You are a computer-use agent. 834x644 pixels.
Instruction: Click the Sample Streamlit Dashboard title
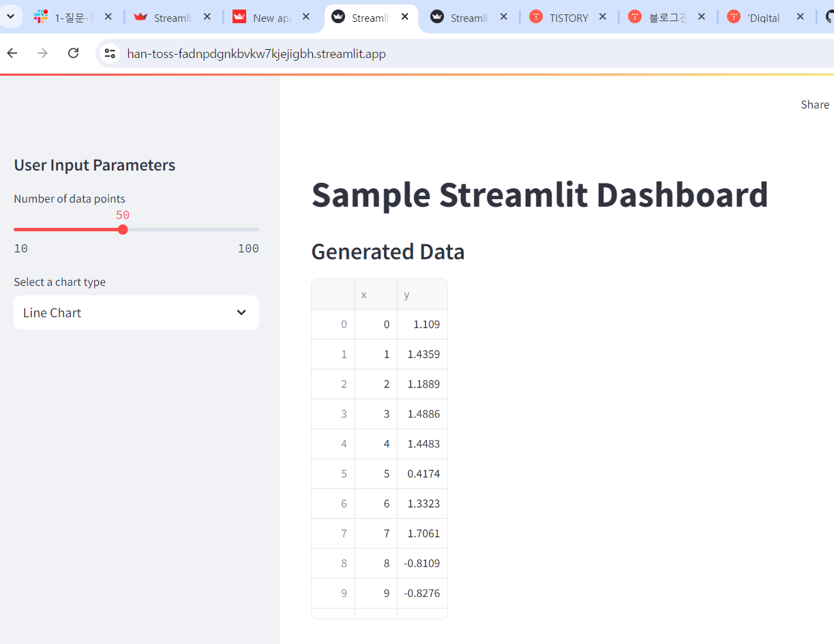tap(539, 195)
